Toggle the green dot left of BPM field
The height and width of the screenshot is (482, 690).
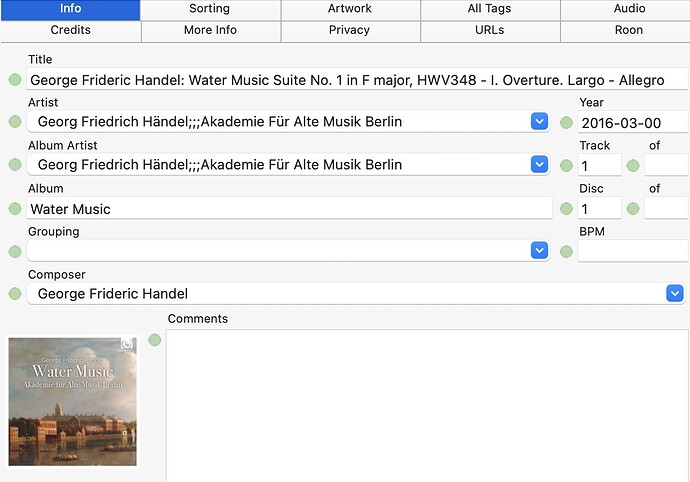click(x=566, y=251)
